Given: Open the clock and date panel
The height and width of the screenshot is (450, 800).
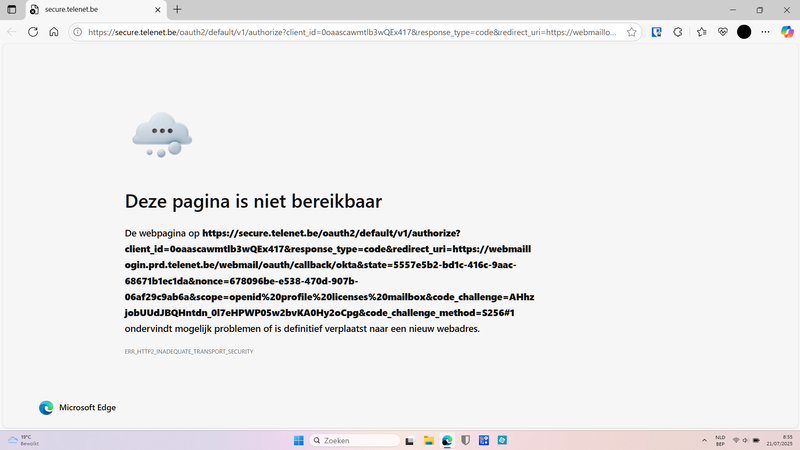Looking at the screenshot, I should 780,440.
